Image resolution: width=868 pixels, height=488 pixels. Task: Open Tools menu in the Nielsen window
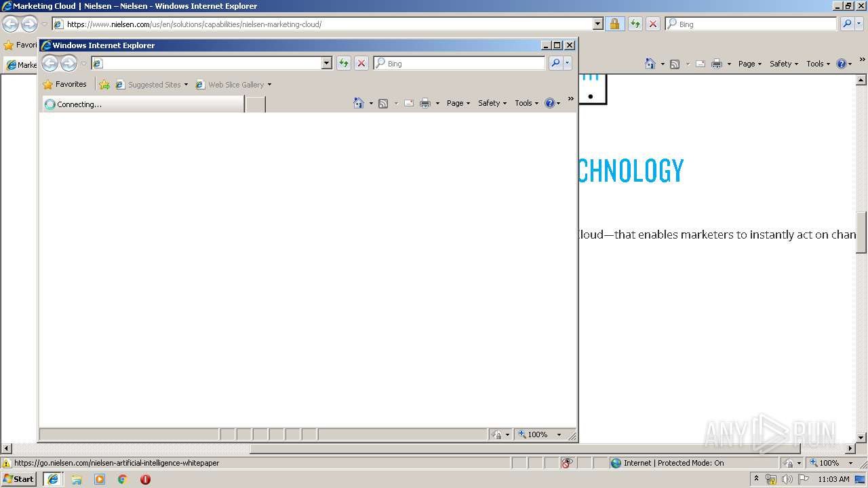point(818,64)
